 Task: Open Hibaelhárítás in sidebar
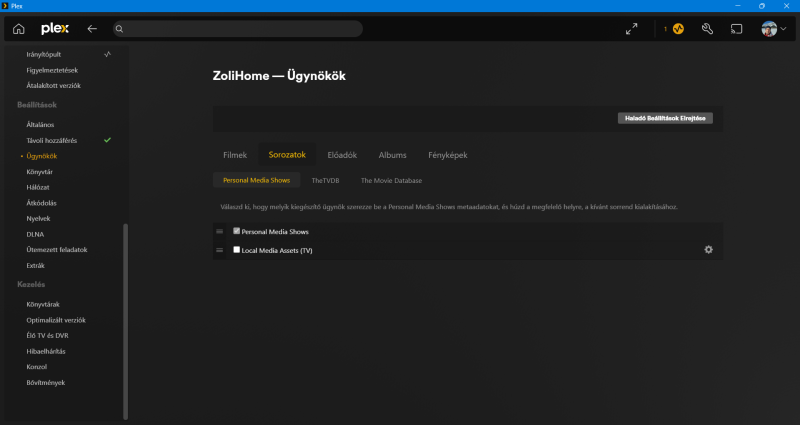coord(45,351)
